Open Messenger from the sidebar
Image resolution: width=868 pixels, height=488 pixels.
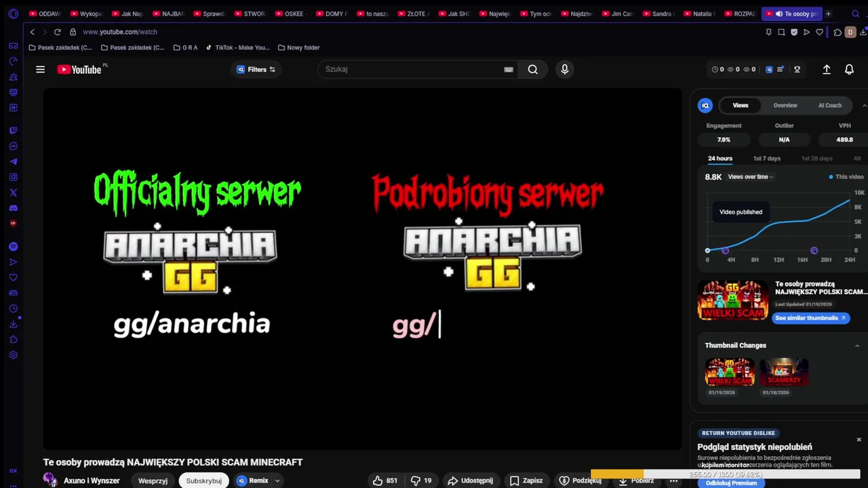pos(13,146)
